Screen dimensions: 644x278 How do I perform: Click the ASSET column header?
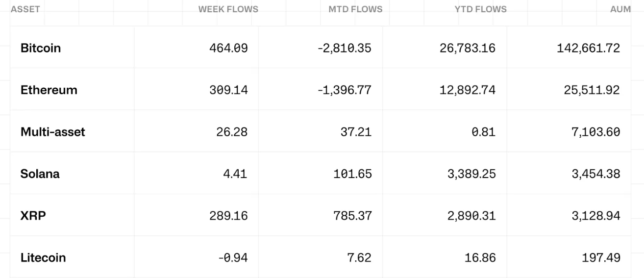click(x=25, y=9)
